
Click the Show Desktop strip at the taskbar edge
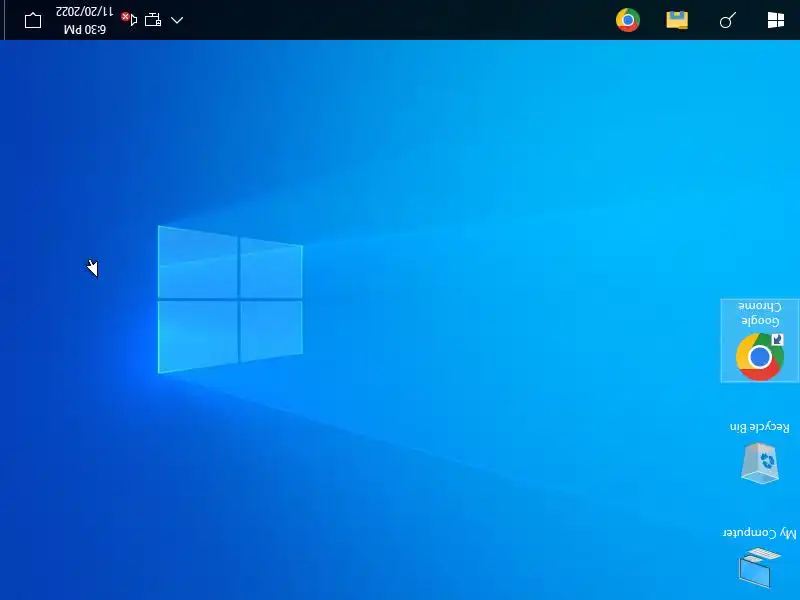click(x=2, y=20)
